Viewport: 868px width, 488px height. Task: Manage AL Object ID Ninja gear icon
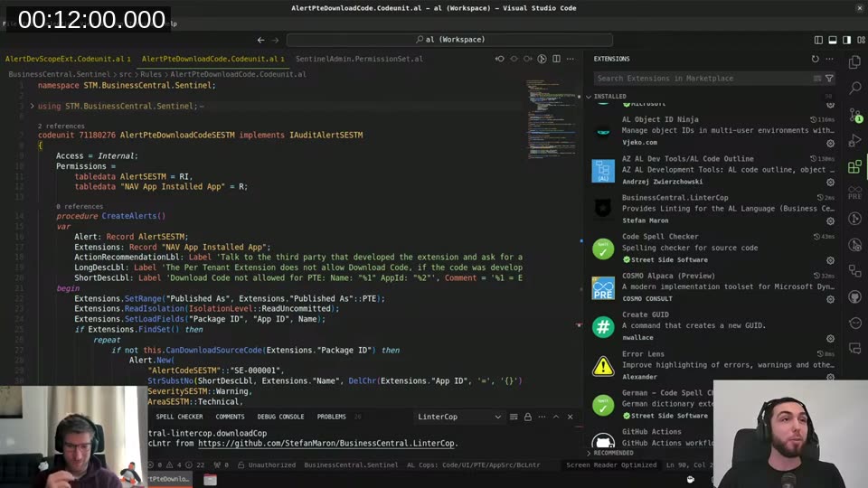[830, 144]
